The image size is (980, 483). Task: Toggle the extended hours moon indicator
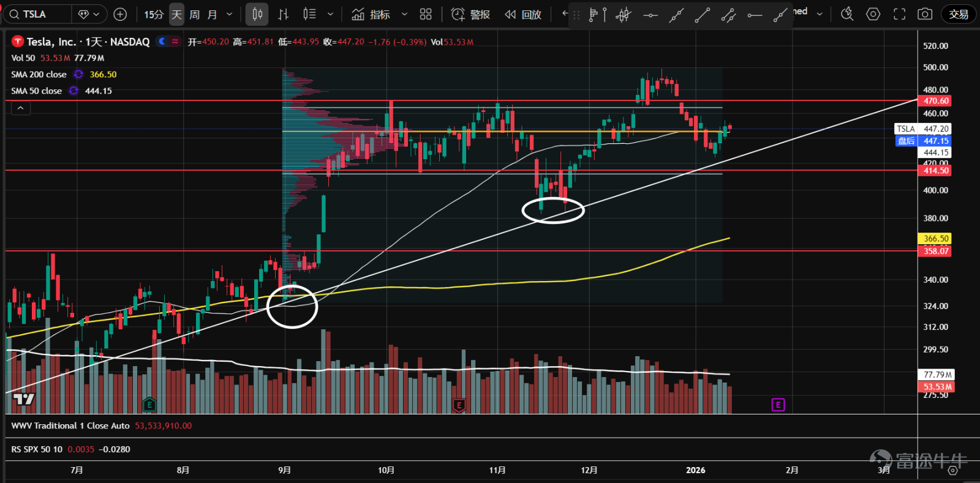coord(162,42)
